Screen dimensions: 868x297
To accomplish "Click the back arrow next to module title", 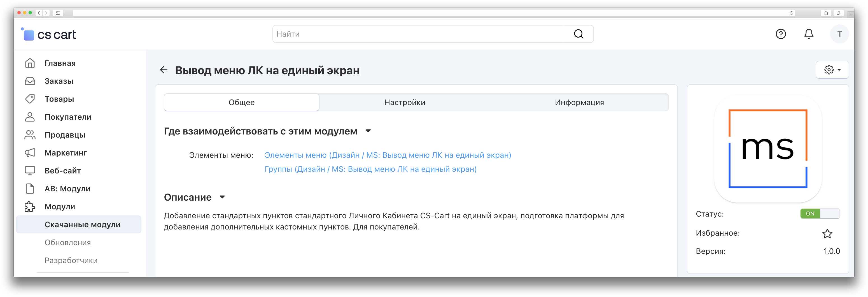I will click(x=164, y=70).
